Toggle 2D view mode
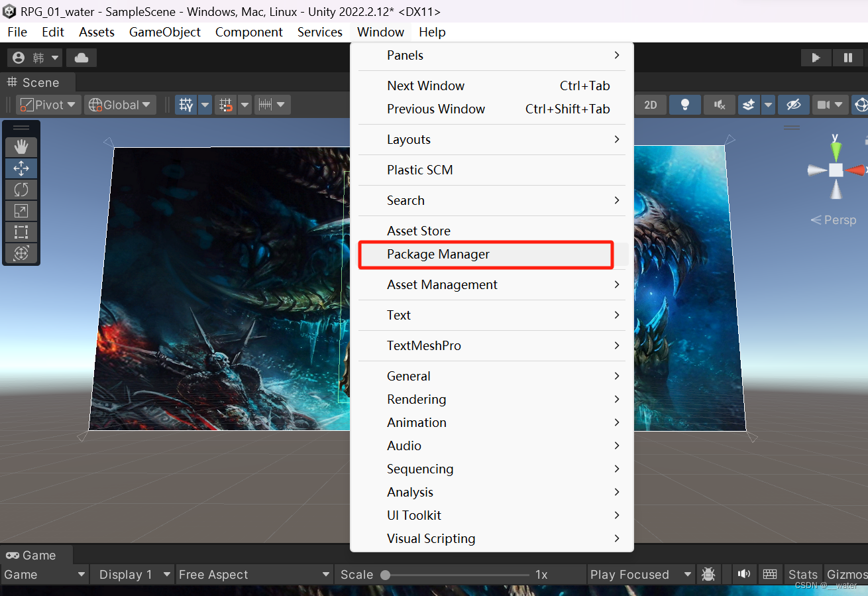Screen dimensions: 868x596 (x=651, y=105)
